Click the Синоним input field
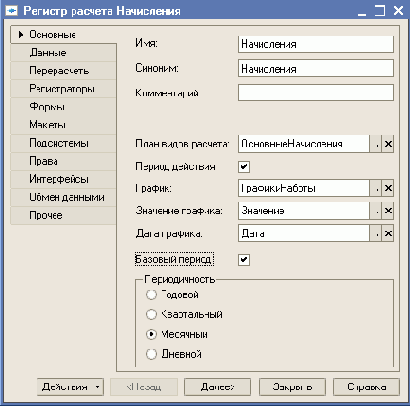Viewport: 410px width, 406px height. pos(316,69)
